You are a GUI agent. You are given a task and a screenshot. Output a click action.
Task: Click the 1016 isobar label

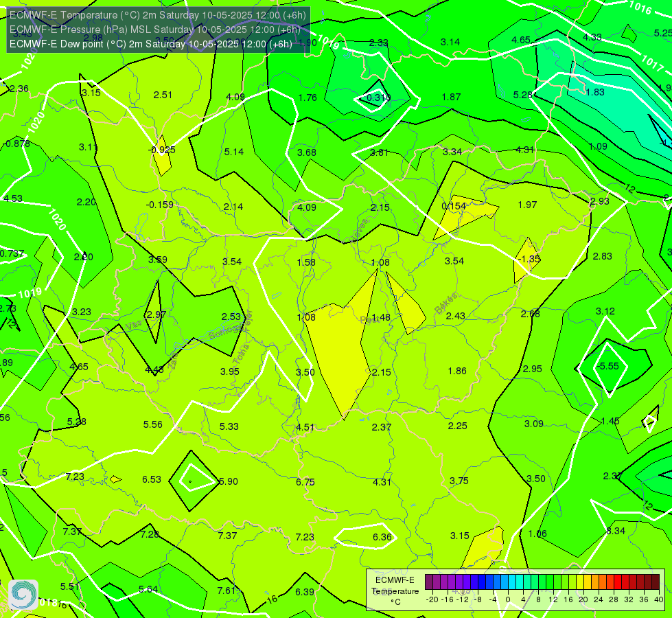pyautogui.click(x=640, y=8)
